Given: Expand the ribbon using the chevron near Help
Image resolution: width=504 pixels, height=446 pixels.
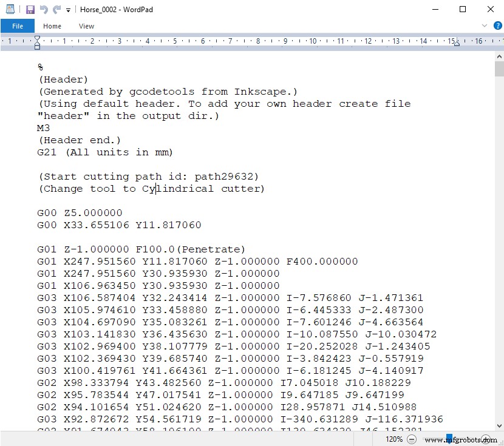Looking at the screenshot, I should 484,25.
